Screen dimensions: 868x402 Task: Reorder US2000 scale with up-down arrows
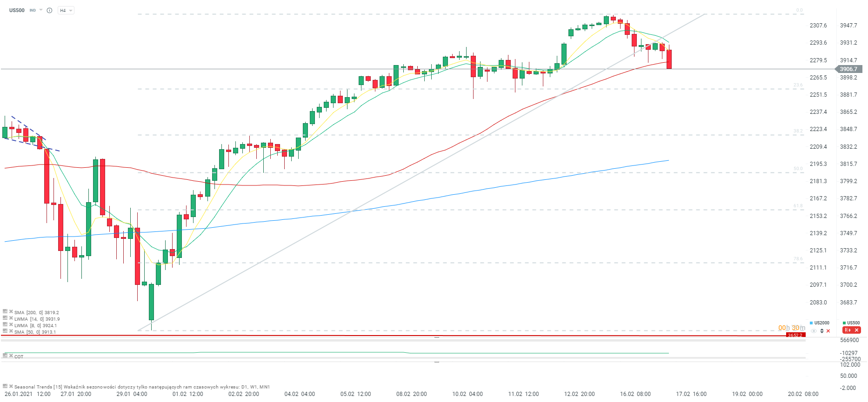point(822,331)
